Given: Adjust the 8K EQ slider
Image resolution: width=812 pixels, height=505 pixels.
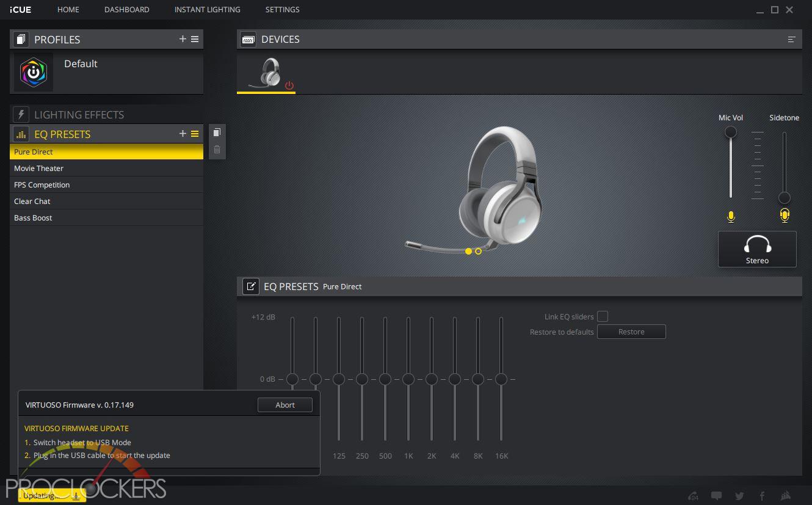Looking at the screenshot, I should [x=478, y=379].
